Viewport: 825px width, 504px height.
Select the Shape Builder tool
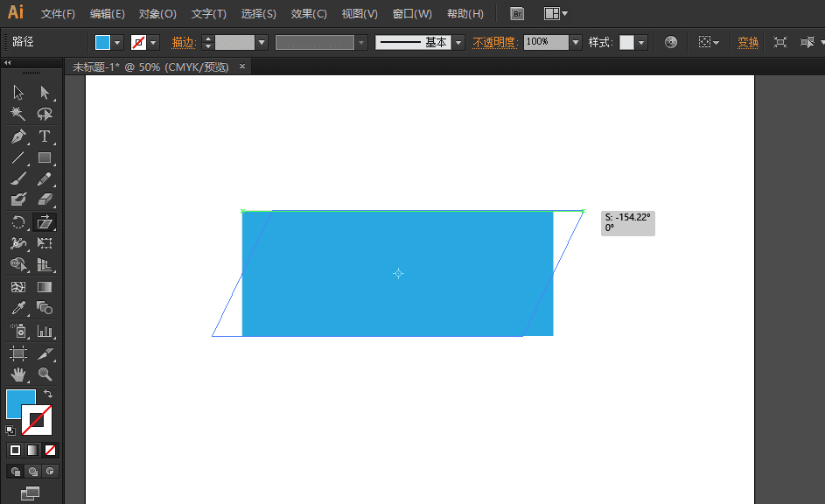(18, 264)
